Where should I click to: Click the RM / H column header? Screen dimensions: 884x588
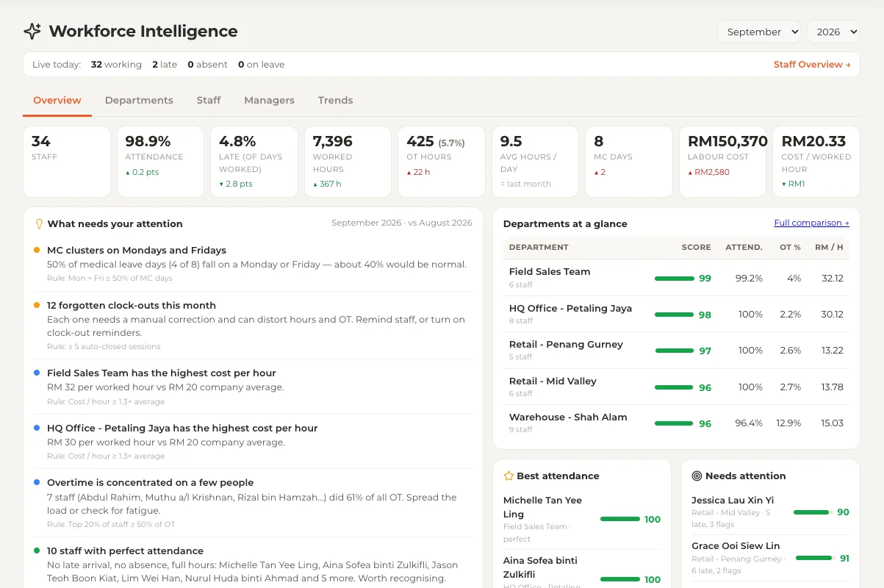click(x=829, y=248)
